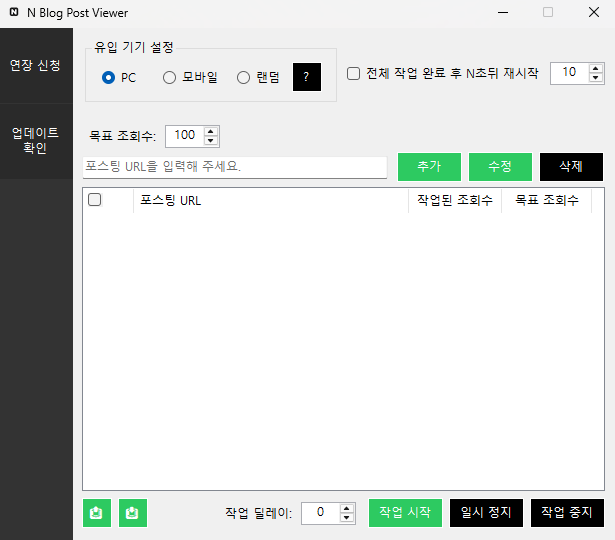Focus the 포스팅 URL input field

pos(235,167)
